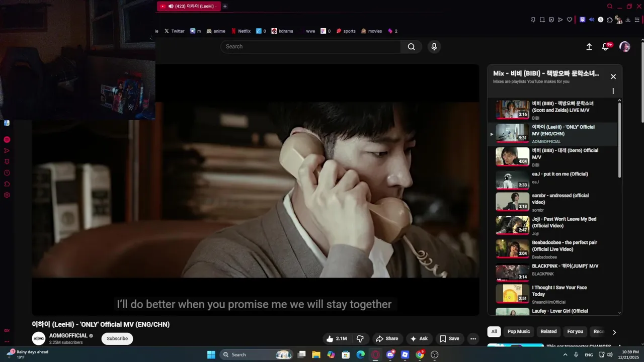Open the blue volume extension icon
The height and width of the screenshot is (362, 644).
click(x=592, y=20)
